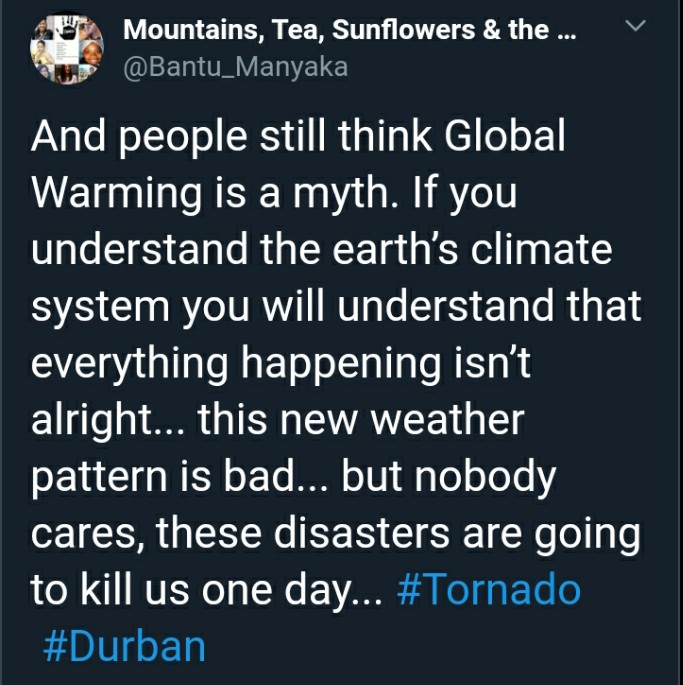Open the 'Mountains, Tea, Sunflowers' display name
The width and height of the screenshot is (683, 685).
[299, 30]
